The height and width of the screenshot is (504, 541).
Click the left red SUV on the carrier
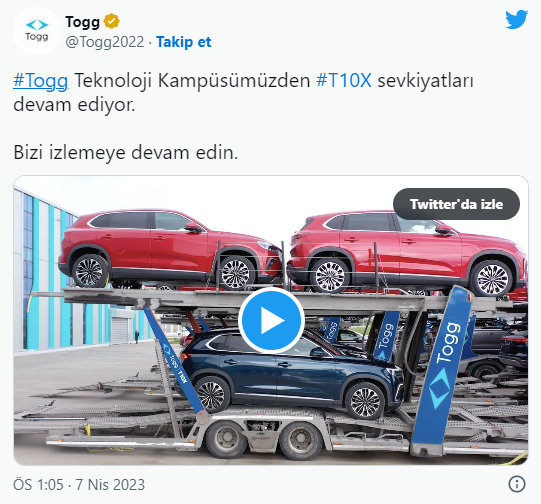click(x=170, y=248)
